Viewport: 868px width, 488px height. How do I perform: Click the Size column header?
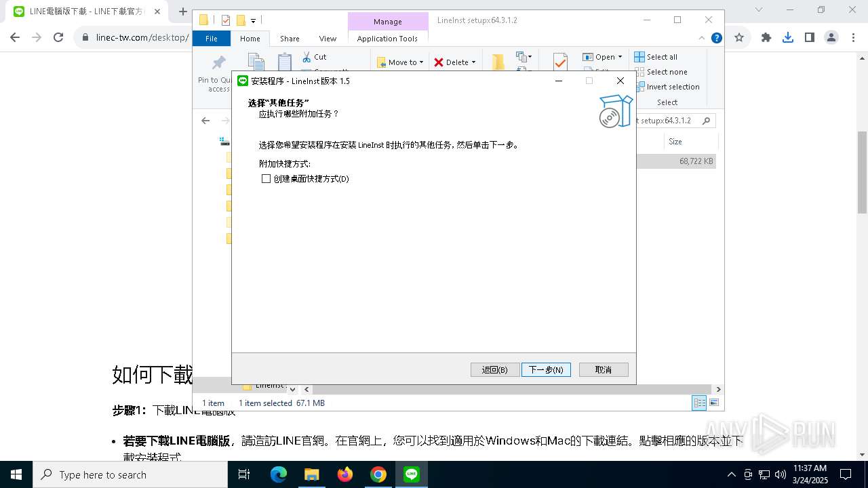tap(675, 142)
